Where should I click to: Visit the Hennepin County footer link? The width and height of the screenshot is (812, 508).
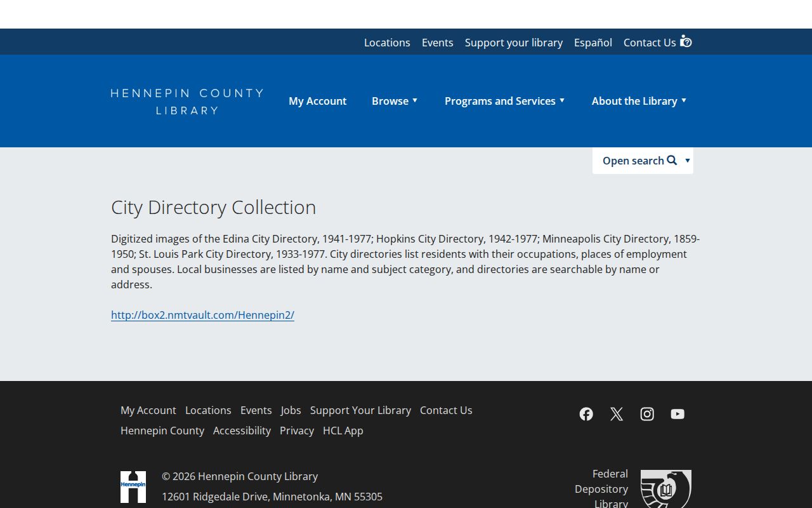point(162,431)
